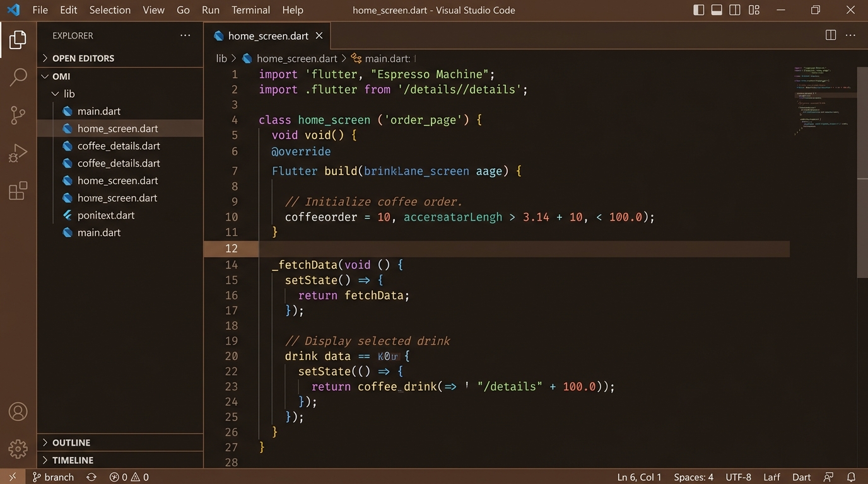Open the Accounts menu icon
Screen dimensions: 868x484
18,412
